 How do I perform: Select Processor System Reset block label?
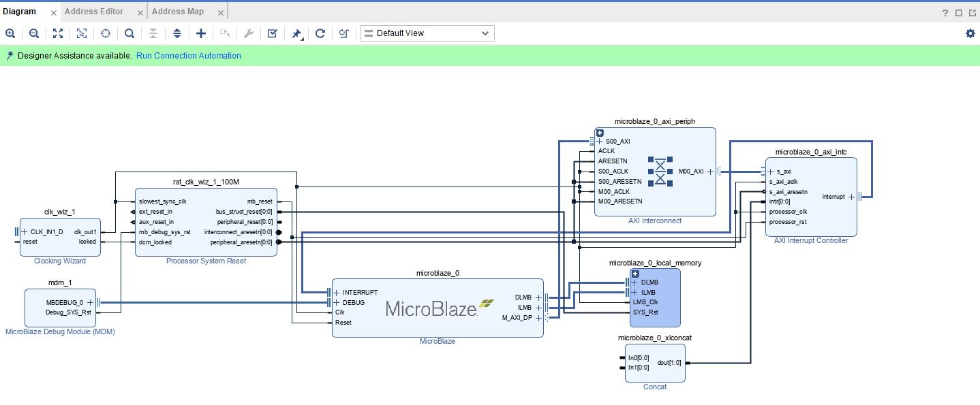(x=206, y=261)
